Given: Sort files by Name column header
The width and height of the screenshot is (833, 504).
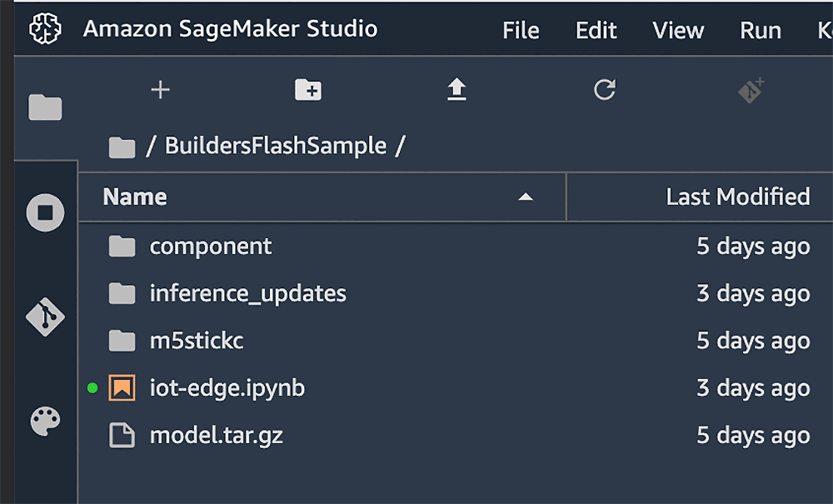Looking at the screenshot, I should click(x=135, y=197).
